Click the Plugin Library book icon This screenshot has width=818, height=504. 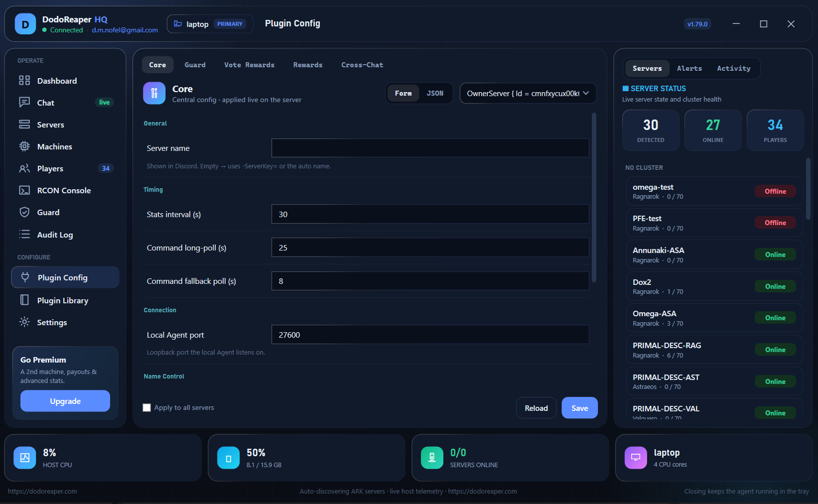(24, 300)
